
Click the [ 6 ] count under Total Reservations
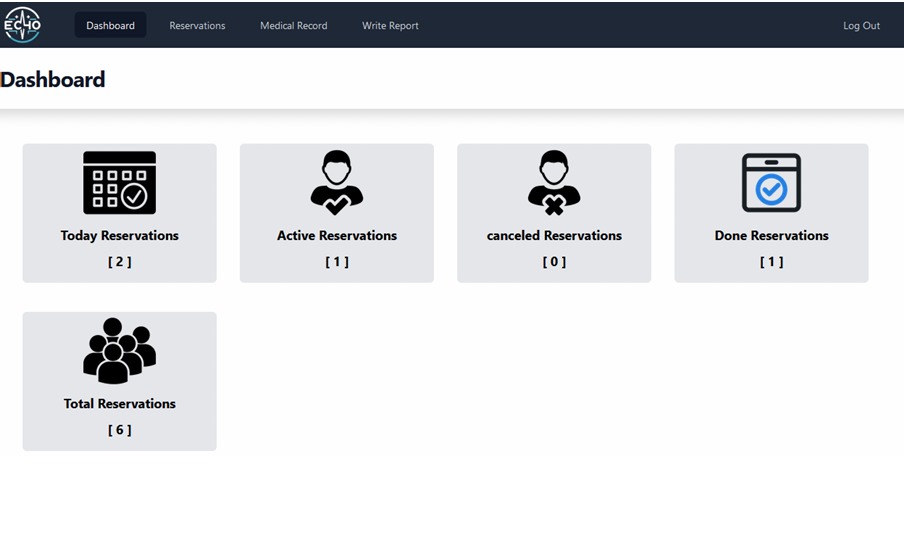tap(119, 430)
